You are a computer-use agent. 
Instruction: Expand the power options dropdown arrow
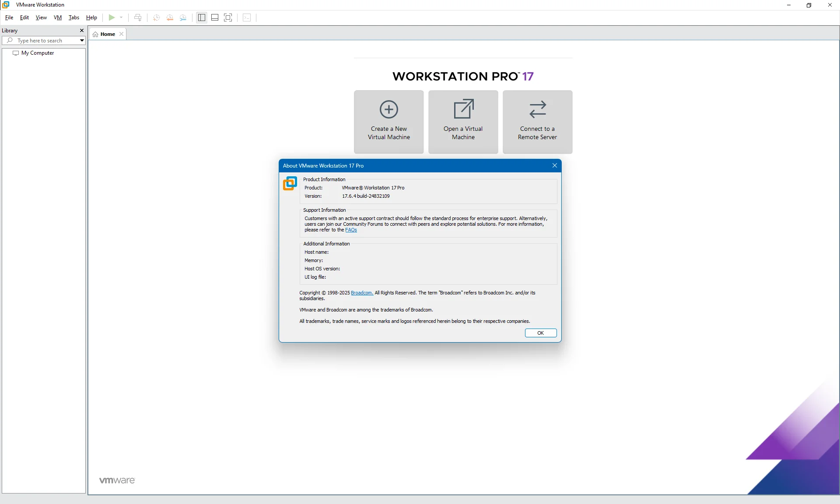(x=121, y=17)
